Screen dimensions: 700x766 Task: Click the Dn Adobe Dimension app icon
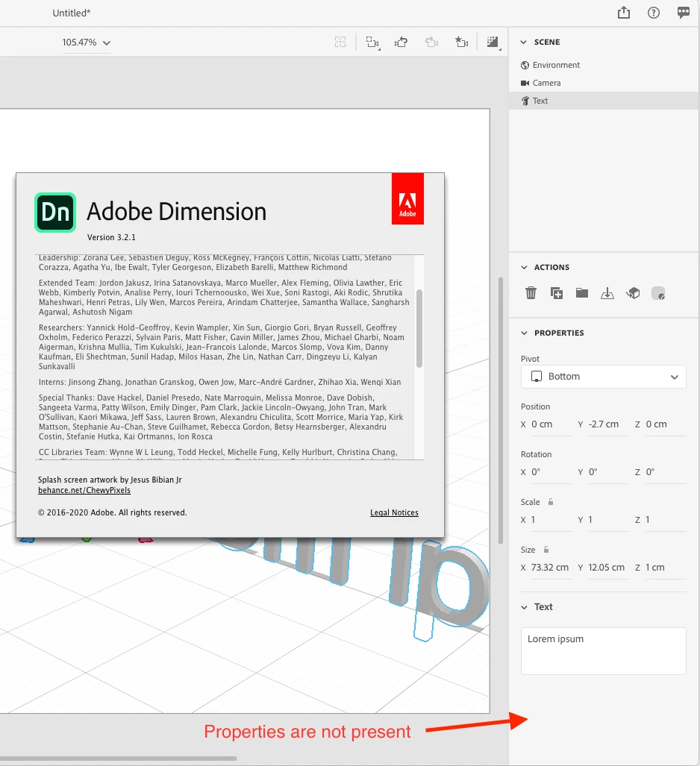[55, 213]
